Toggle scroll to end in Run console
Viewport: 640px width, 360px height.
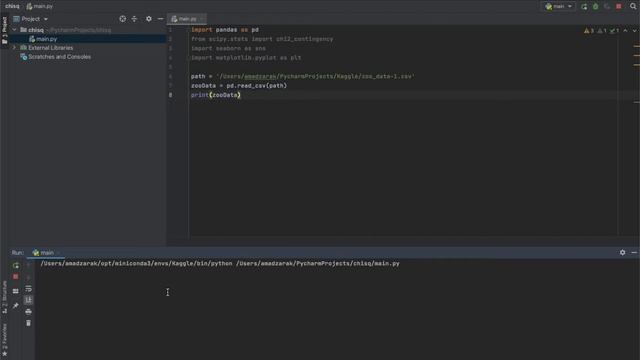[28, 300]
